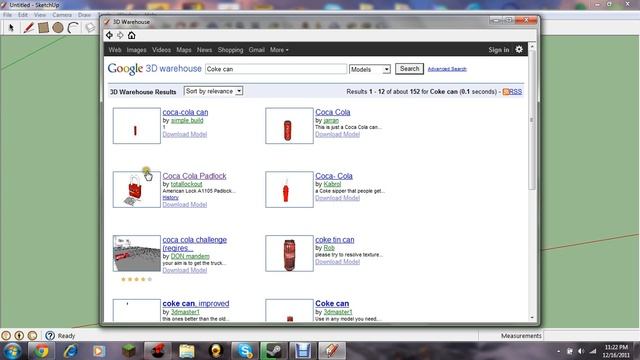Click the coke tin can thumbnail
The image size is (640, 360).
click(x=289, y=253)
